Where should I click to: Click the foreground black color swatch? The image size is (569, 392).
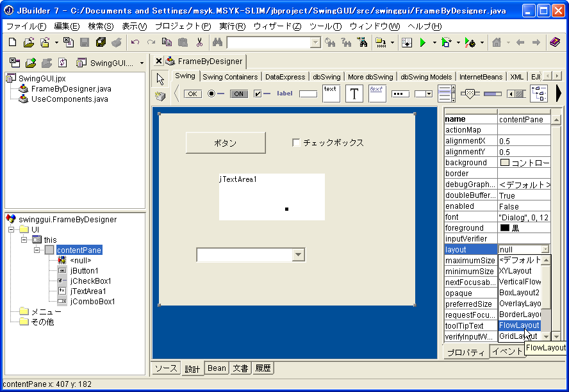point(504,228)
